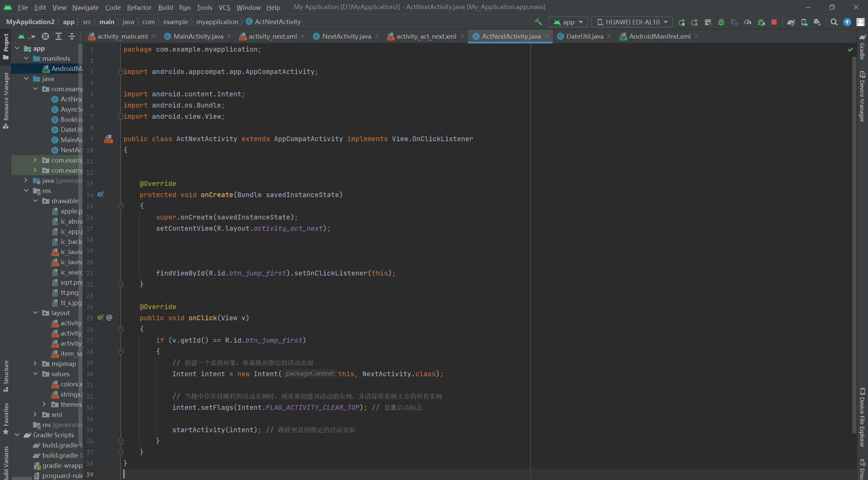Click the Search Everywhere magnifier icon
868x480 pixels.
click(x=834, y=22)
